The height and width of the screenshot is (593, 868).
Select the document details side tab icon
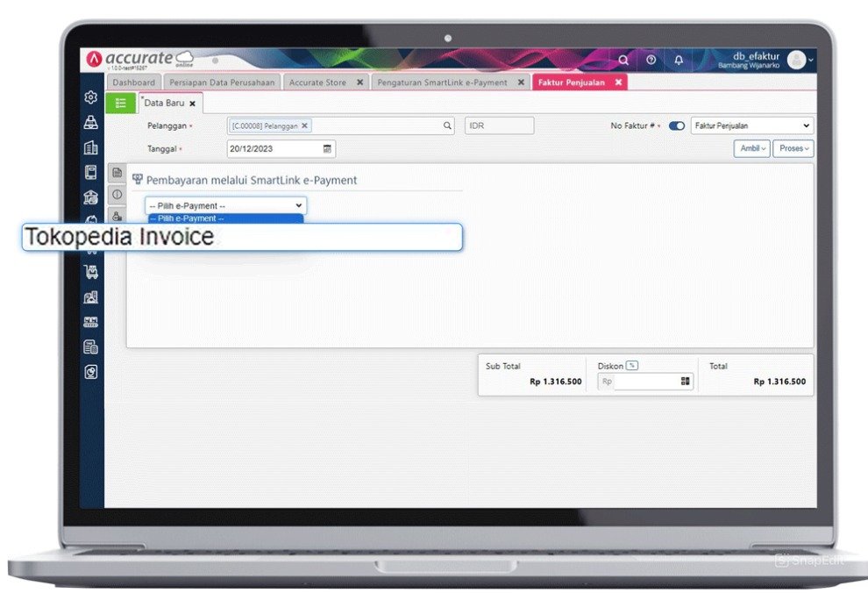[x=117, y=173]
